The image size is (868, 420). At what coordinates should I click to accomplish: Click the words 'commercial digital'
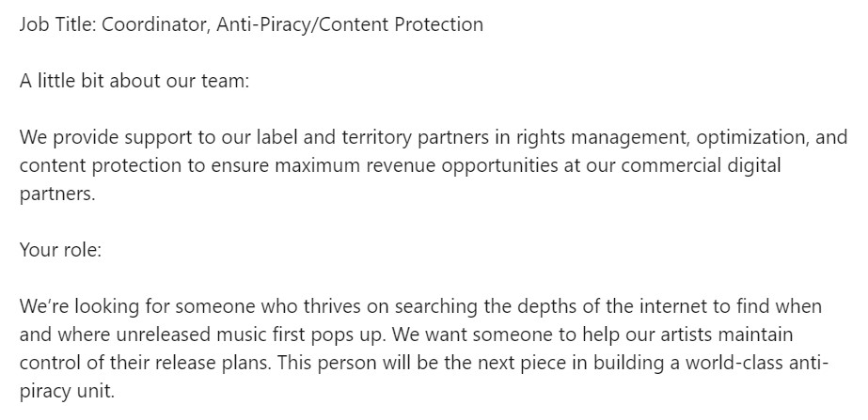coord(701,165)
